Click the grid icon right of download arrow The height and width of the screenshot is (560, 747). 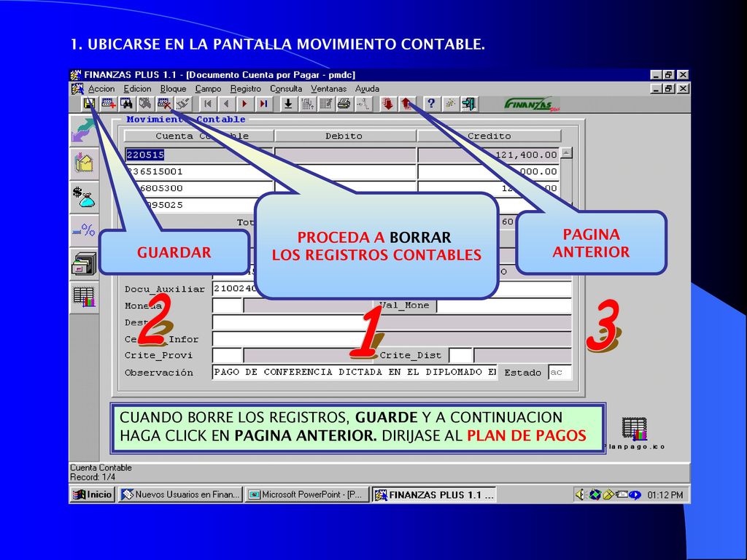coord(307,104)
